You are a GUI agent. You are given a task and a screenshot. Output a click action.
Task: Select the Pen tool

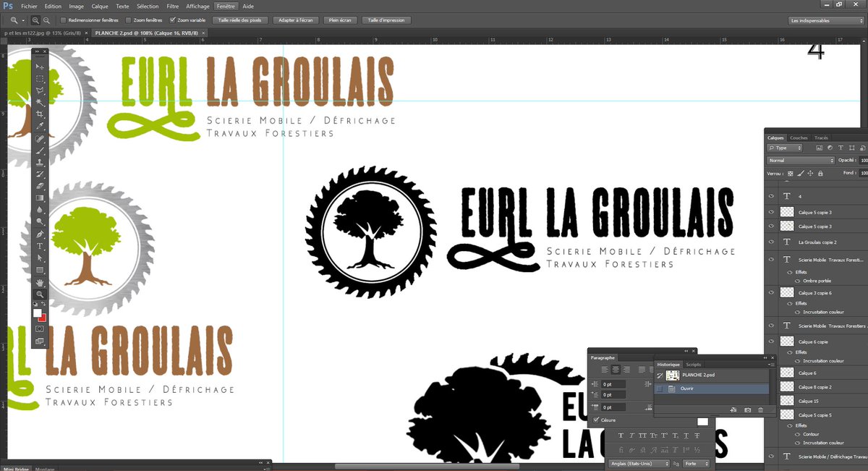point(40,234)
